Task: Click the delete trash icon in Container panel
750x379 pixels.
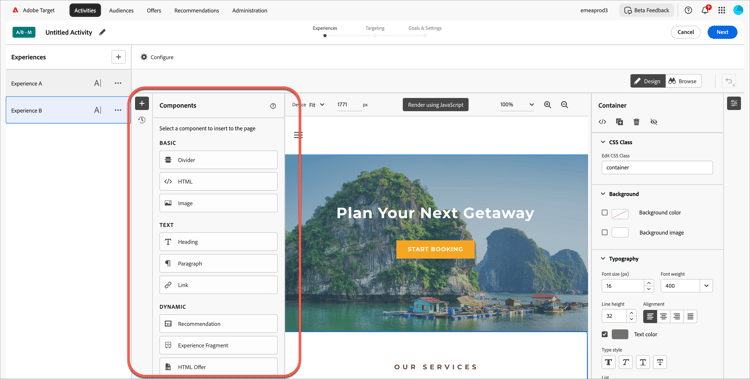Action: (x=636, y=122)
